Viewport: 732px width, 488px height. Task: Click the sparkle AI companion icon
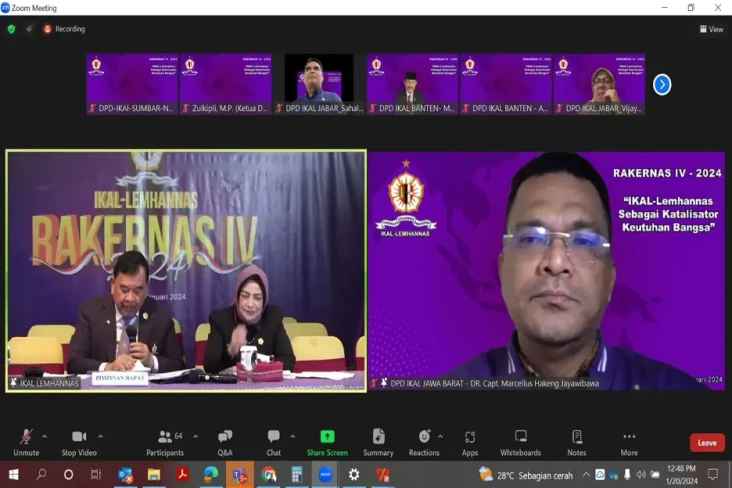tap(29, 29)
